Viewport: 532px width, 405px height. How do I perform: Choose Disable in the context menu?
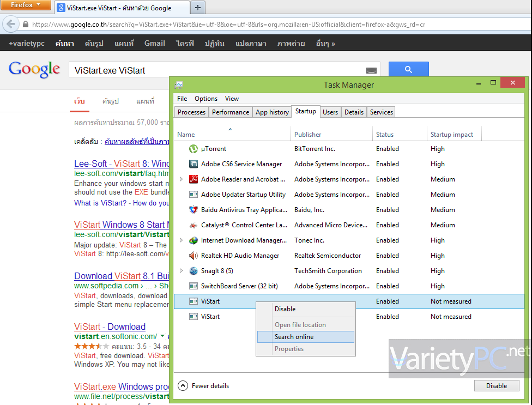(306, 309)
